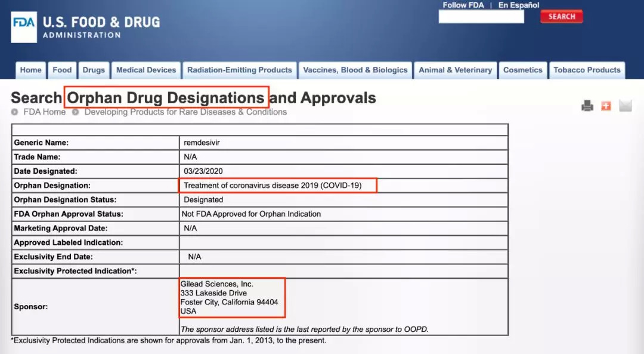Go to Medical Devices tab
644x354 pixels.
(146, 70)
